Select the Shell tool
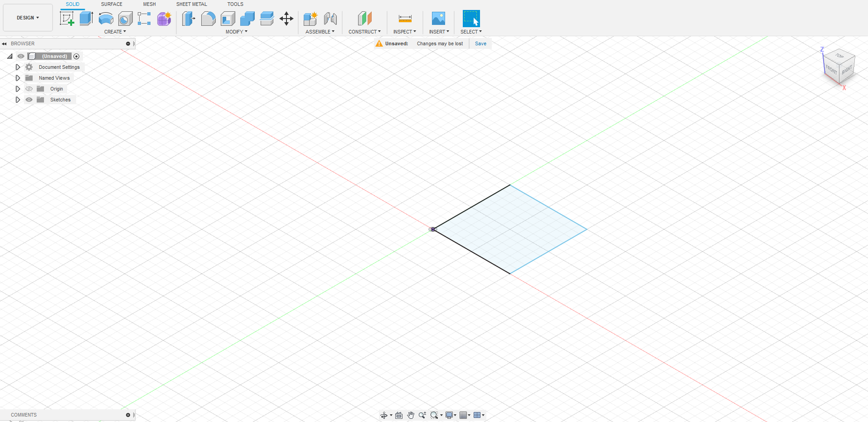The height and width of the screenshot is (422, 868). click(228, 19)
